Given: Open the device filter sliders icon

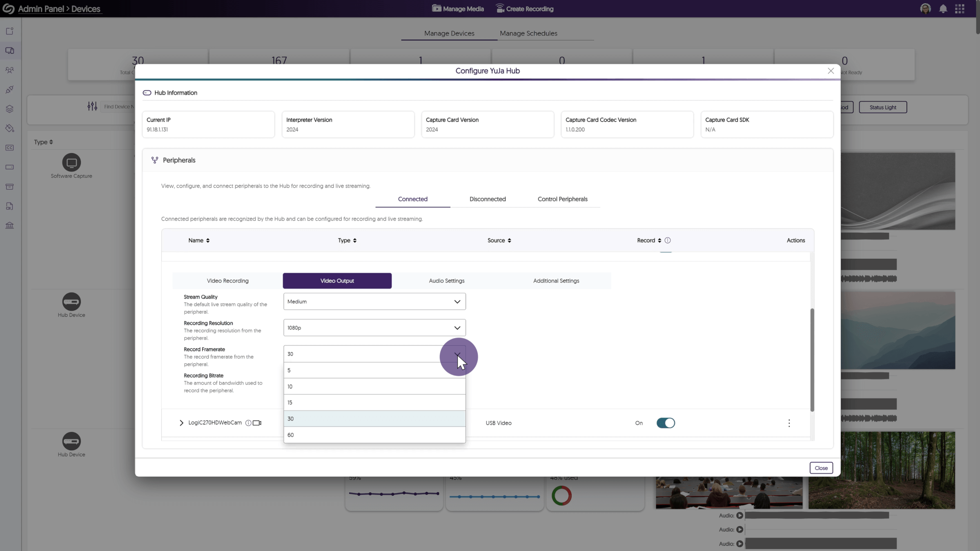Looking at the screenshot, I should [92, 107].
